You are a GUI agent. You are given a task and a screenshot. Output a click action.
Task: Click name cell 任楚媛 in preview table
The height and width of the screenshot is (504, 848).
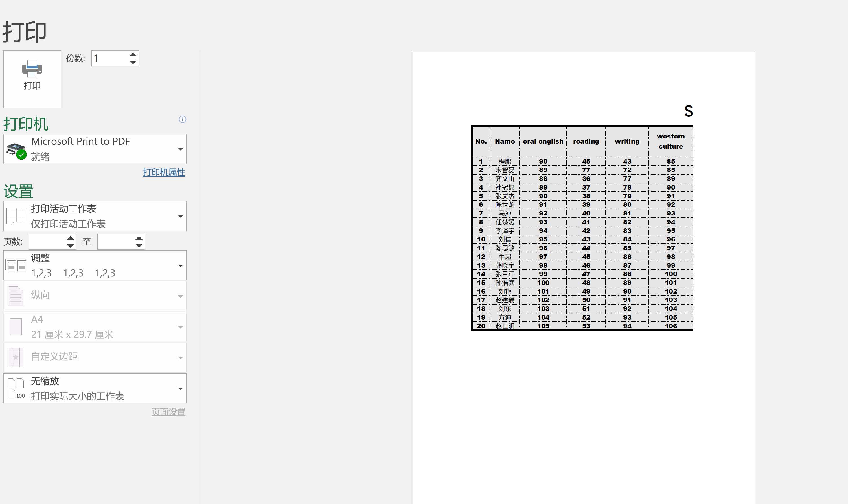[x=505, y=222]
